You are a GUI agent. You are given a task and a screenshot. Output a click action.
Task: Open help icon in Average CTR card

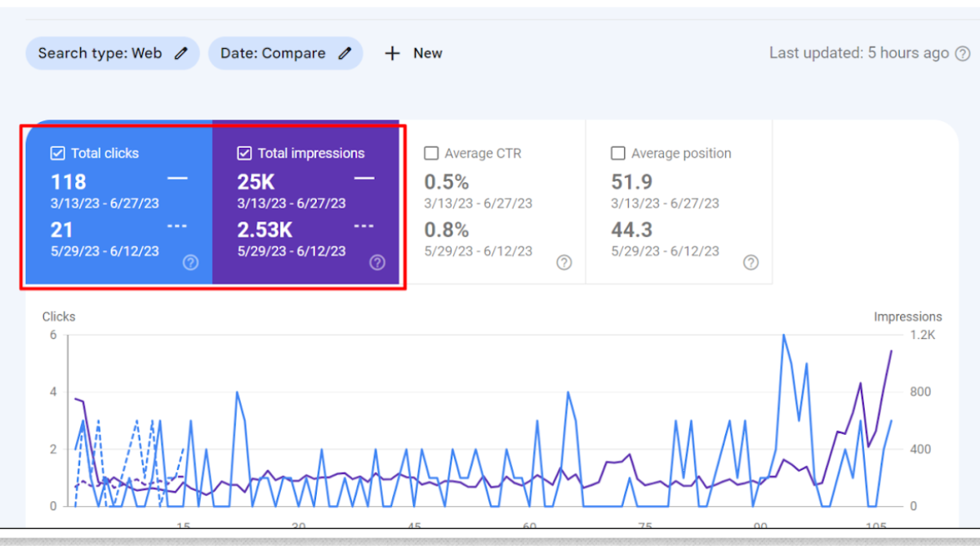(563, 262)
